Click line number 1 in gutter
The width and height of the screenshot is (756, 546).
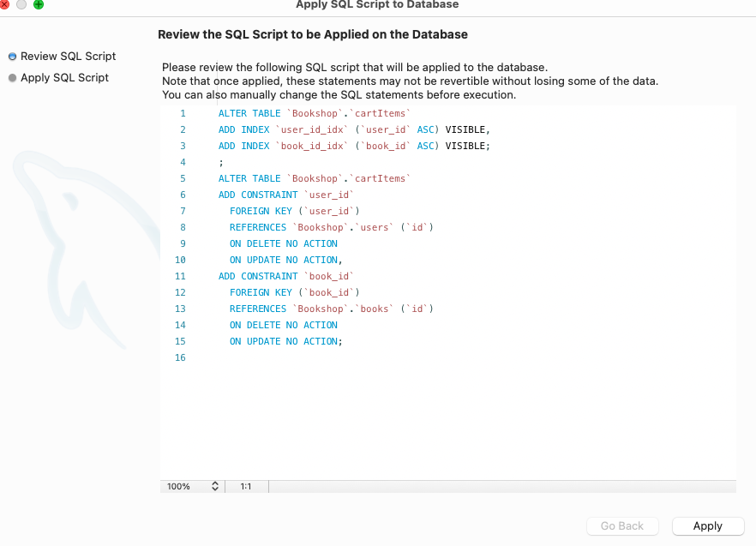(183, 113)
